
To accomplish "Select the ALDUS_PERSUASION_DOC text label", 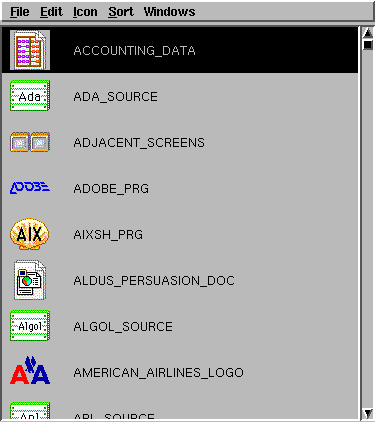I will pos(154,281).
